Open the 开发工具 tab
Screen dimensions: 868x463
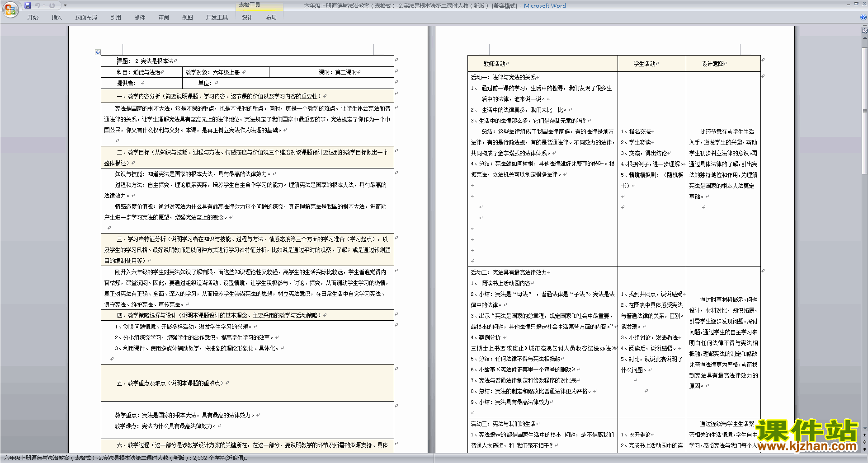click(217, 18)
